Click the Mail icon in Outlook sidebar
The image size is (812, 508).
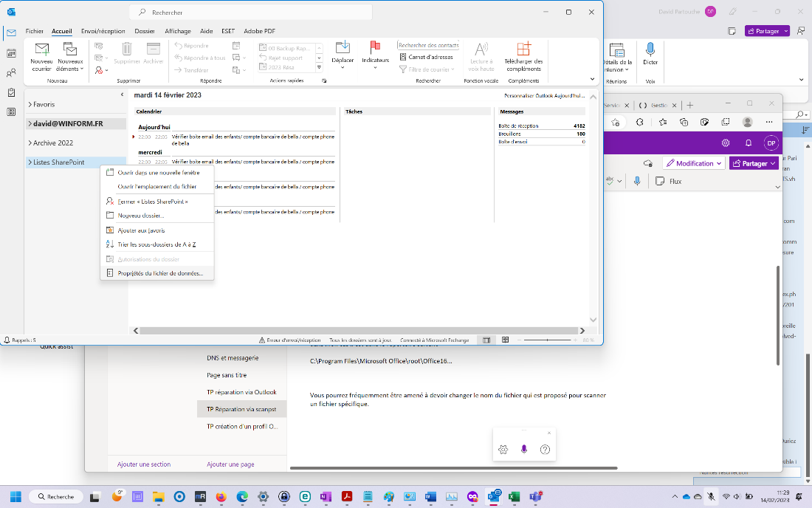[11, 33]
